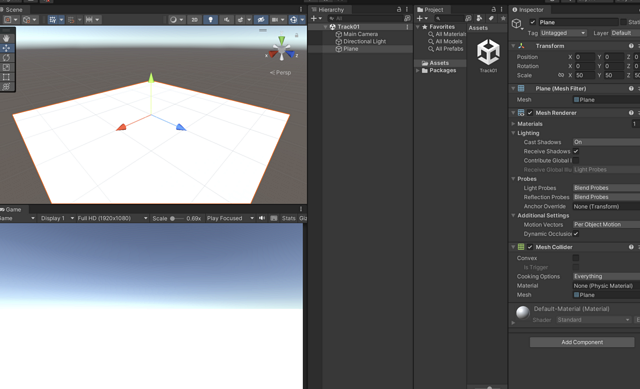The height and width of the screenshot is (389, 640).
Task: Disable the Mesh Renderer component checkbox
Action: click(530, 113)
